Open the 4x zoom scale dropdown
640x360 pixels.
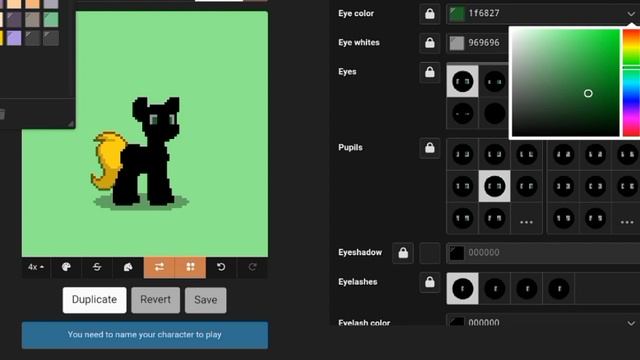point(36,267)
